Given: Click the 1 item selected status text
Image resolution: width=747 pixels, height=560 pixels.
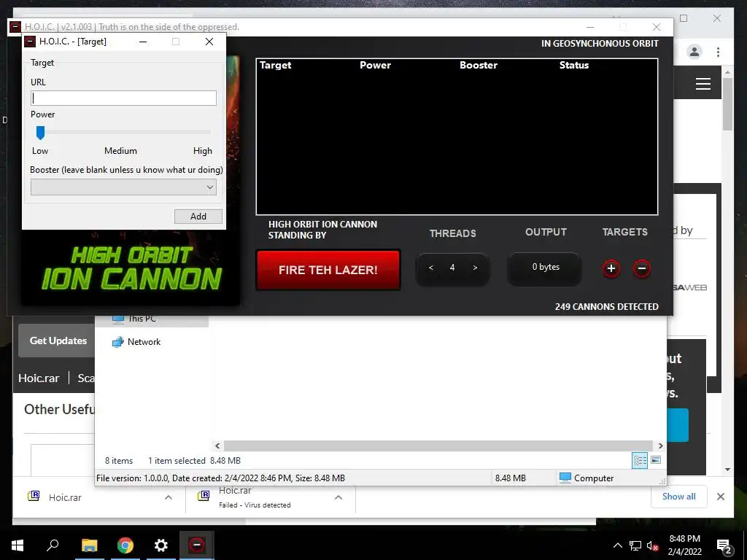Looking at the screenshot, I should (x=177, y=461).
